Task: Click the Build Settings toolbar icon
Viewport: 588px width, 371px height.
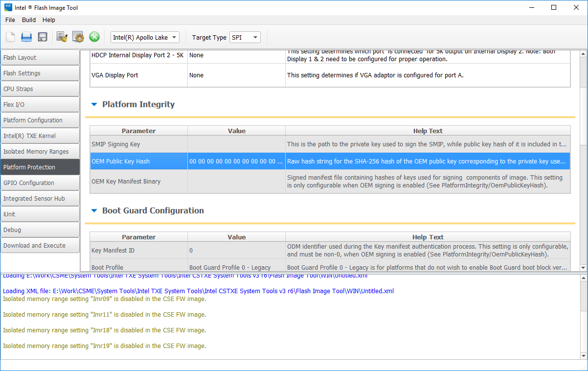Action: click(62, 37)
